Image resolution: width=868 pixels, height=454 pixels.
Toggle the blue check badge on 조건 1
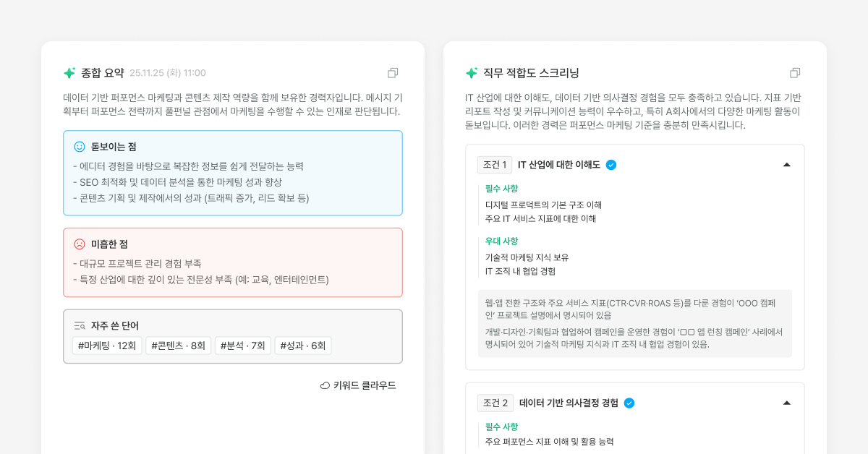(x=611, y=165)
